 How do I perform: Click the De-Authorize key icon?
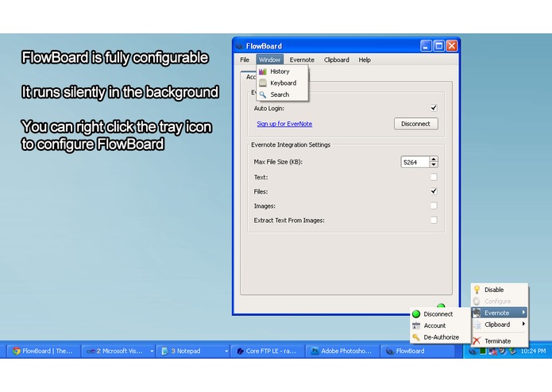coord(416,337)
